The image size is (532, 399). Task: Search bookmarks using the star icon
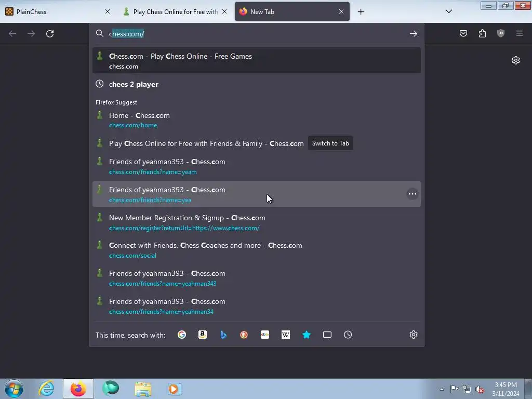tap(307, 335)
